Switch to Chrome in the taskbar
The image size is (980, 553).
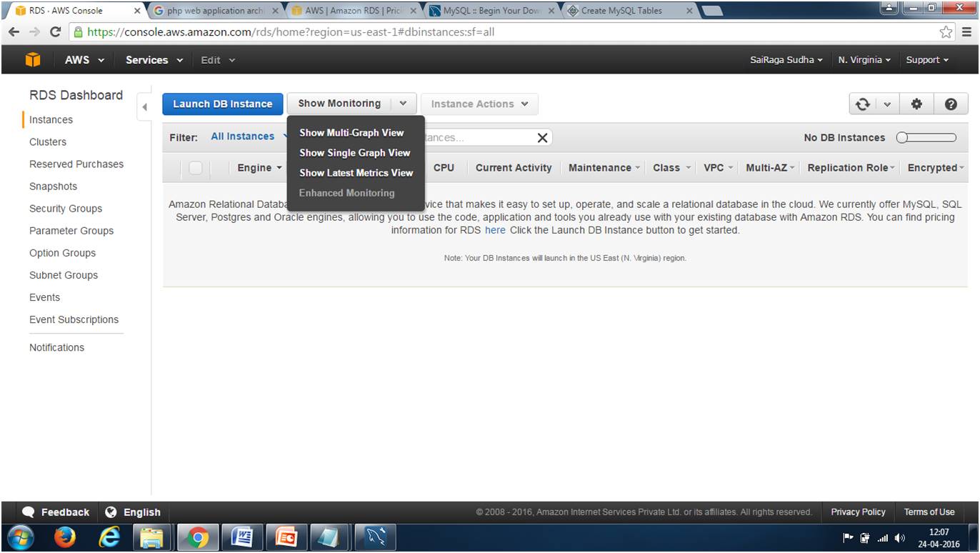coord(198,538)
